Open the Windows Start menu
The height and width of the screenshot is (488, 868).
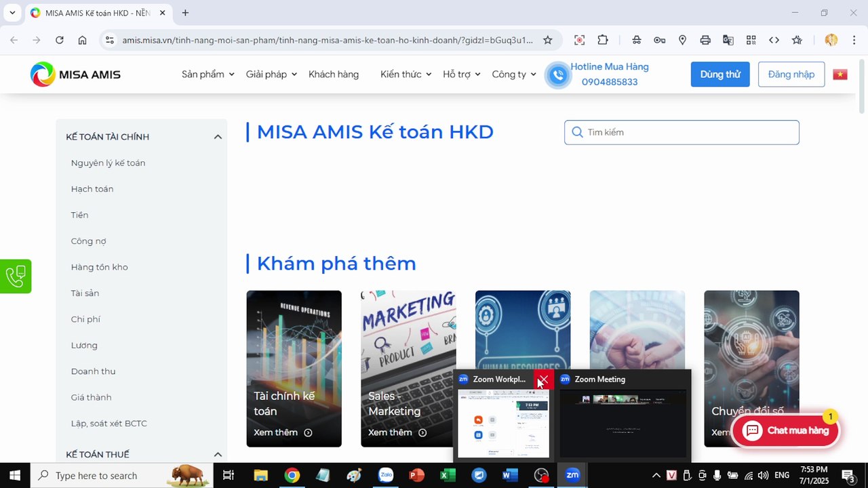[x=14, y=475]
